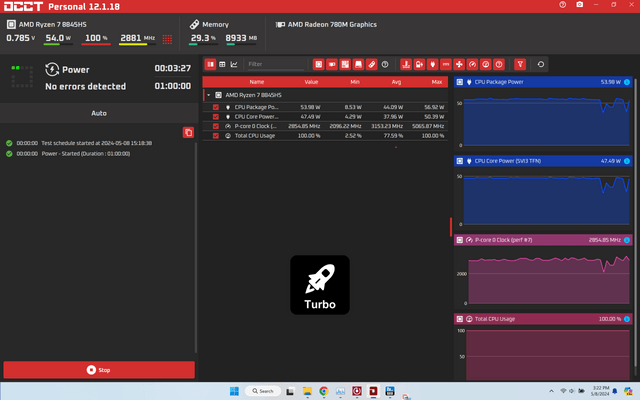
Task: Sort sensors by Avg column
Action: point(396,82)
